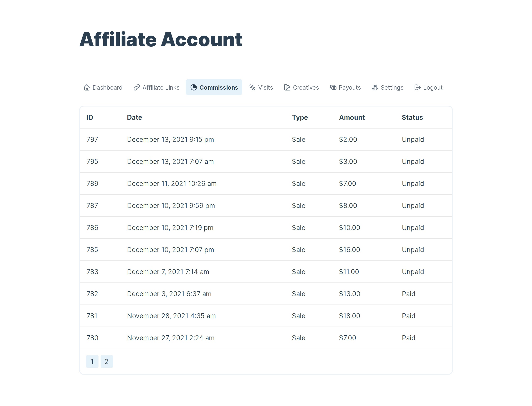Viewport: 532px width, 406px height.
Task: Go to page 2 of commissions
Action: coord(106,361)
